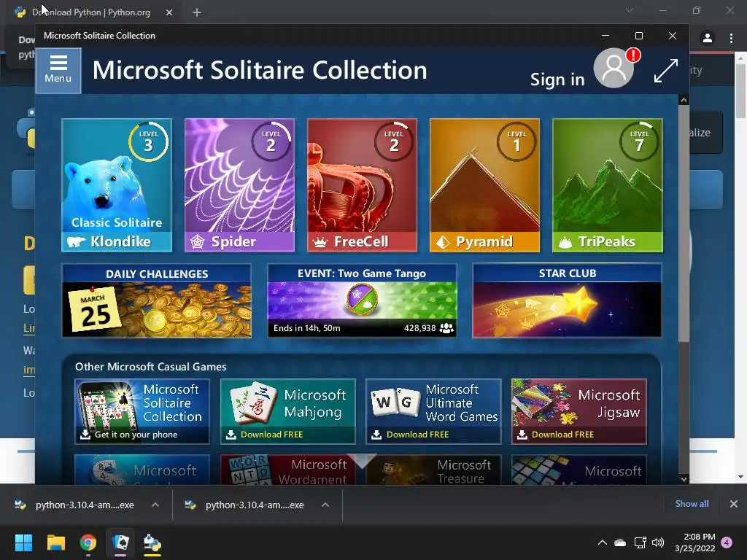
Task: Click Show all downloads in Chrome
Action: (692, 504)
